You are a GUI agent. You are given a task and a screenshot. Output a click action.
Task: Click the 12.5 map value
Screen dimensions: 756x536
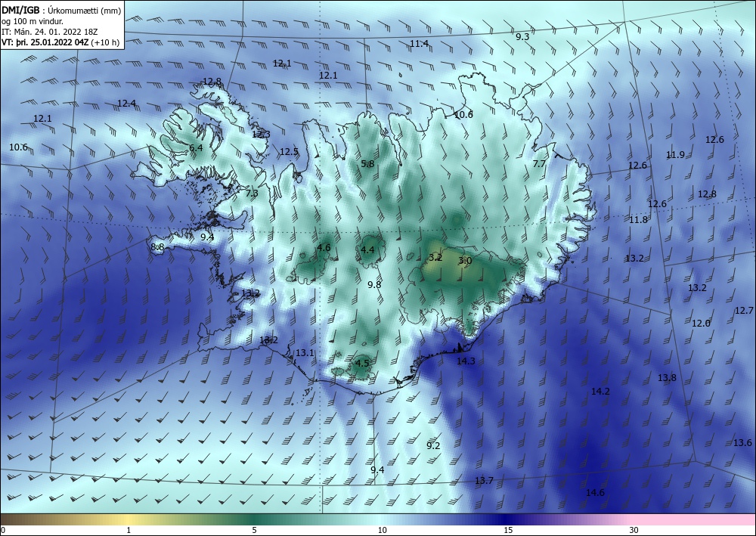[x=289, y=152]
